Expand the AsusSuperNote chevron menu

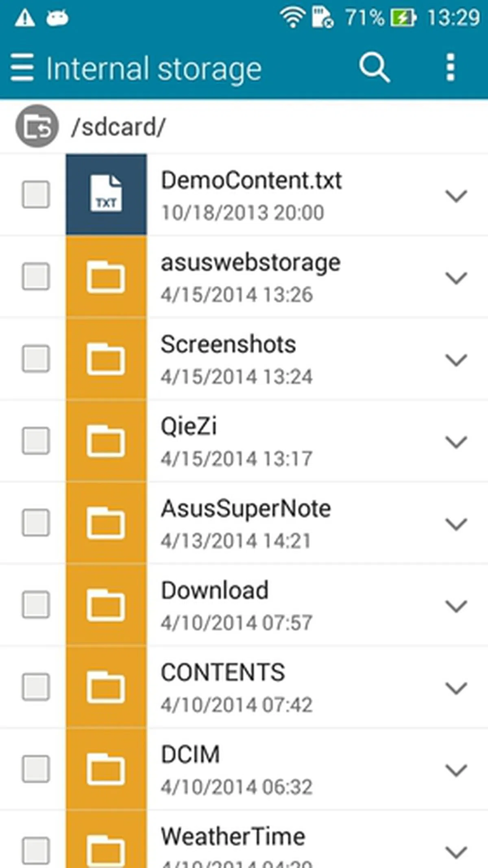coord(456,524)
